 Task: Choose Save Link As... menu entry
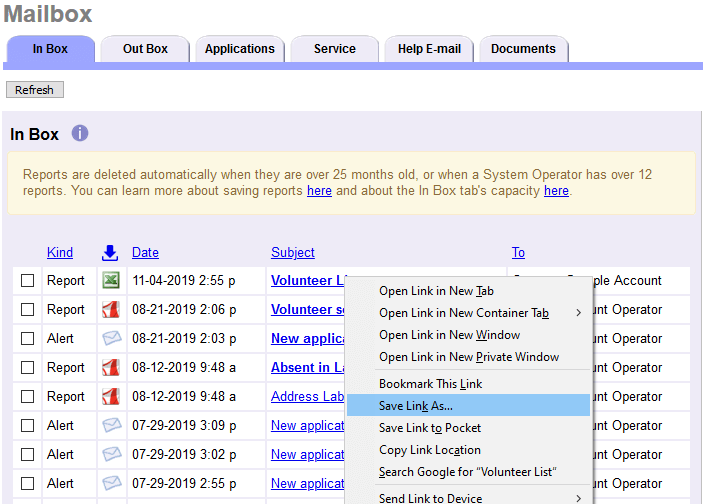click(x=468, y=406)
